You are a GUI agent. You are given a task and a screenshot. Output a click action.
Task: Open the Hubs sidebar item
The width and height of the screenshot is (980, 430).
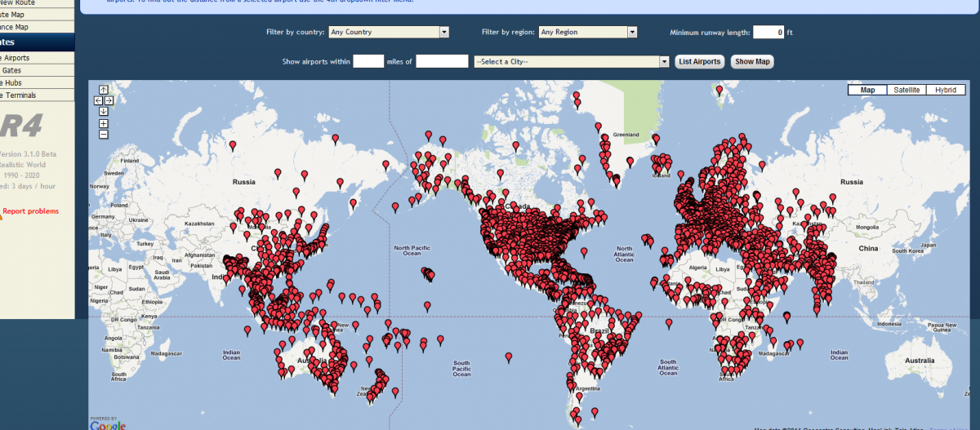pos(37,82)
